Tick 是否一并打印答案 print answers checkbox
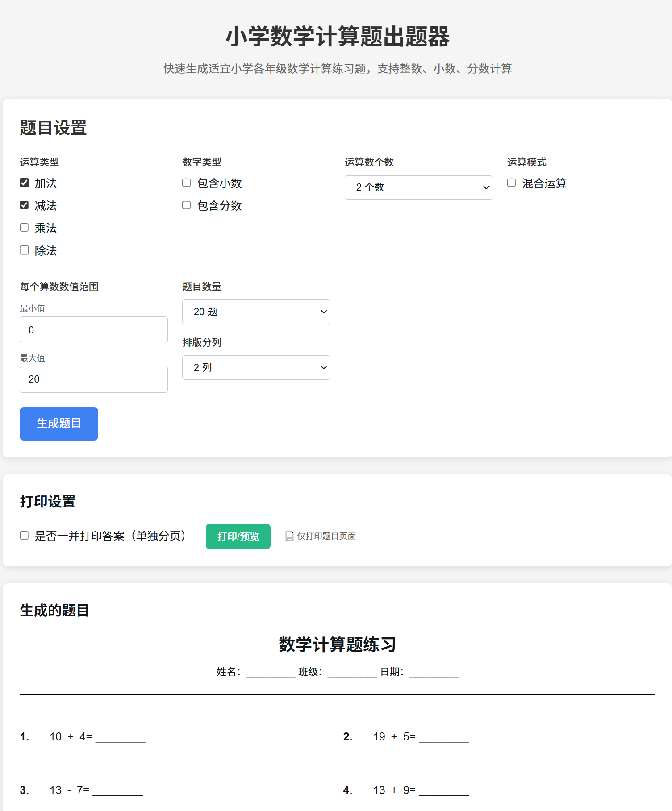The image size is (672, 811). point(24,536)
